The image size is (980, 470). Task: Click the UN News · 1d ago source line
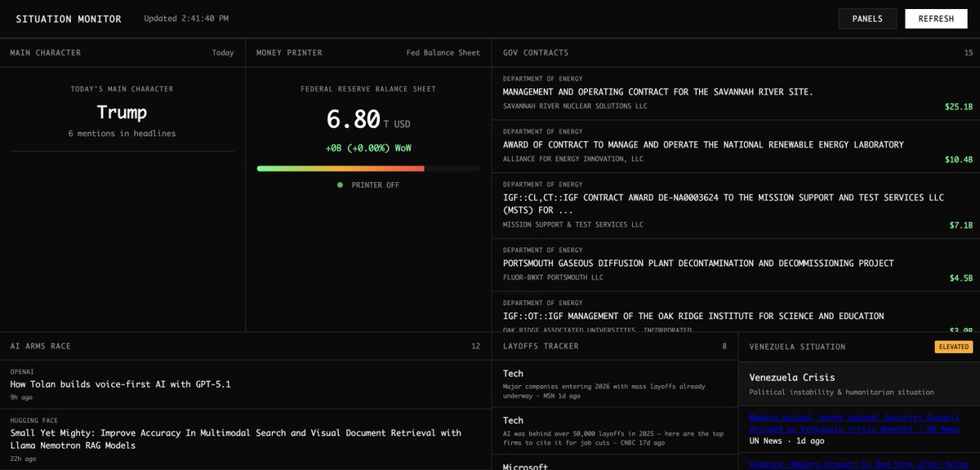pos(786,441)
